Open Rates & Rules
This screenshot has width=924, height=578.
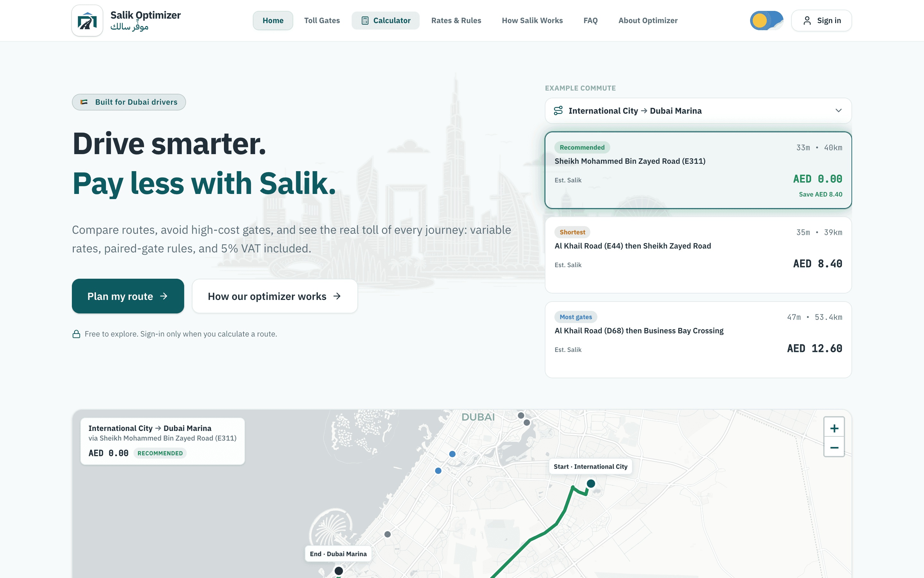coord(456,21)
